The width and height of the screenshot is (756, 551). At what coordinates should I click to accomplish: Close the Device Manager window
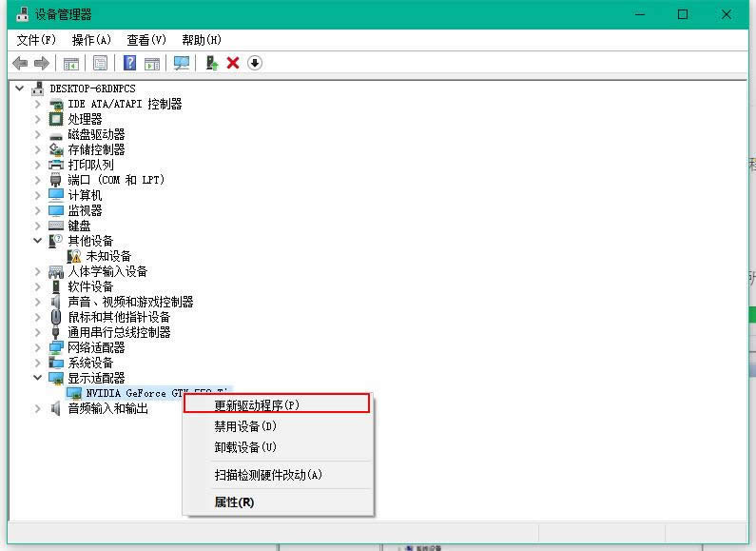(x=727, y=14)
